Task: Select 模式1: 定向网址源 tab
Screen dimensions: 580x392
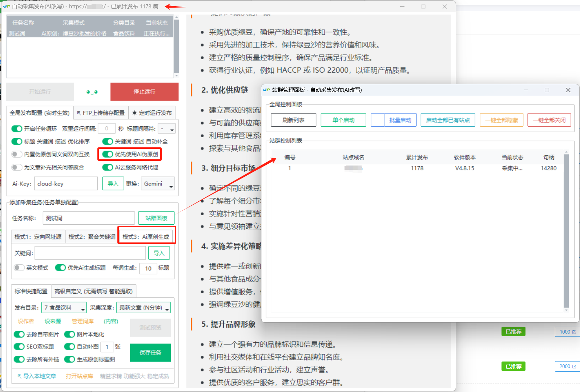Action: [38, 237]
